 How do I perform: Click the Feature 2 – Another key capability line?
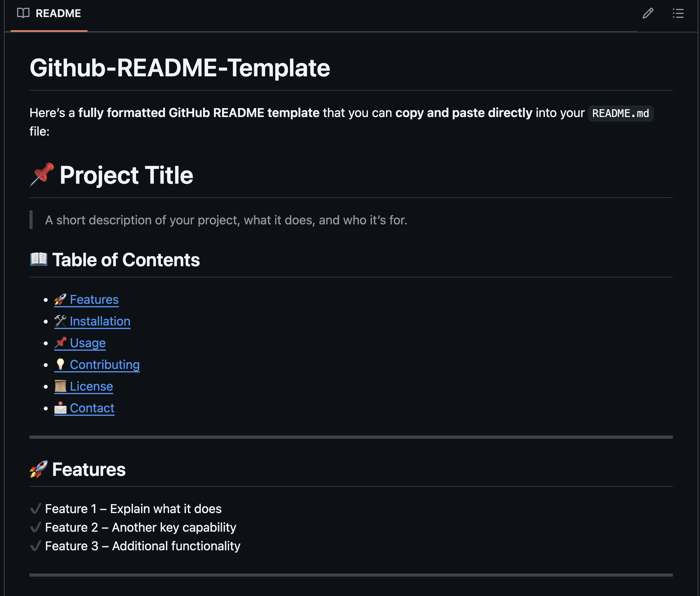141,527
